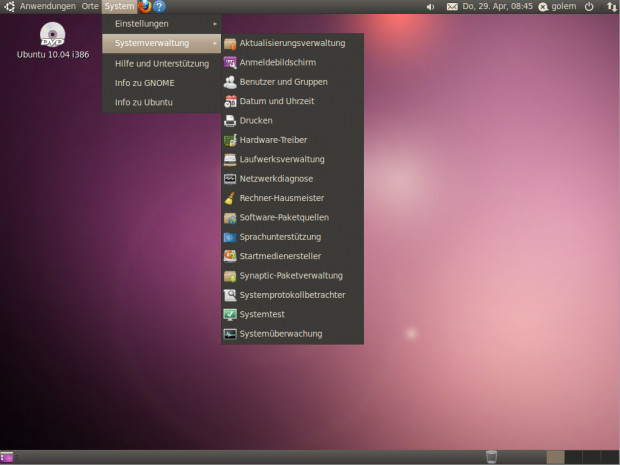Screen dimensions: 620x465
Task: Click Hilfe und Unterstützung entry
Action: pos(161,63)
